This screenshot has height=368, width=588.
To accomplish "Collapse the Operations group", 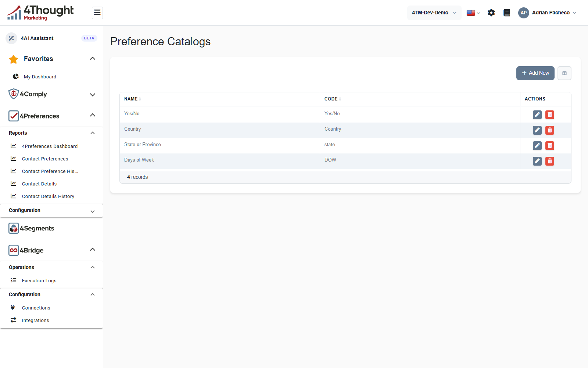I will tap(93, 267).
